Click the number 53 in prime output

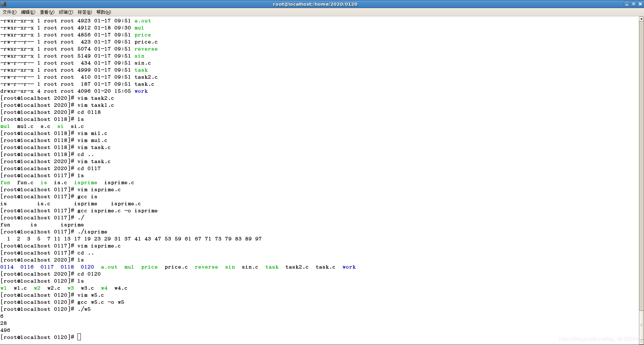click(168, 239)
